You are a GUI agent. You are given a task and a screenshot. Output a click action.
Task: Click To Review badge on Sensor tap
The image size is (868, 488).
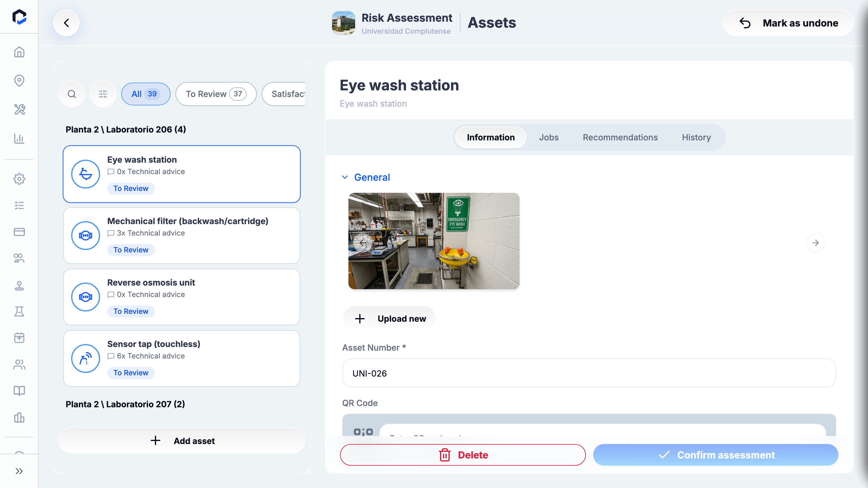tap(131, 373)
